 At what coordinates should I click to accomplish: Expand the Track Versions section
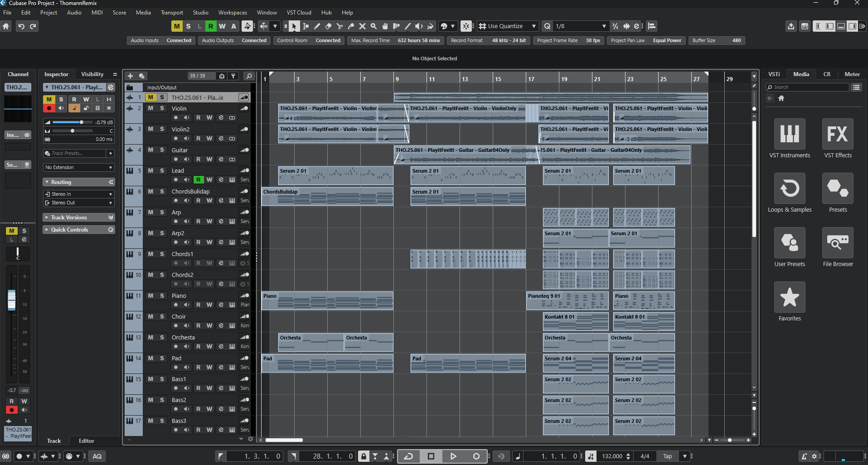[69, 218]
